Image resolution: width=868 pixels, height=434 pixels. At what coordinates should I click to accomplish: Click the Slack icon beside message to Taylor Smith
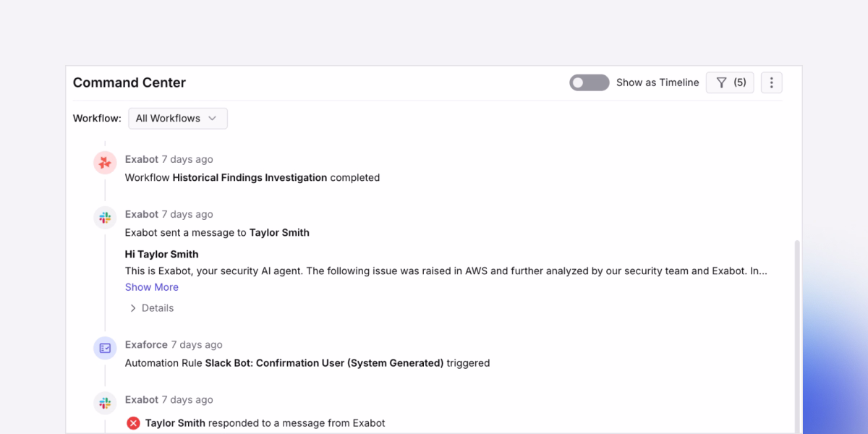(105, 218)
